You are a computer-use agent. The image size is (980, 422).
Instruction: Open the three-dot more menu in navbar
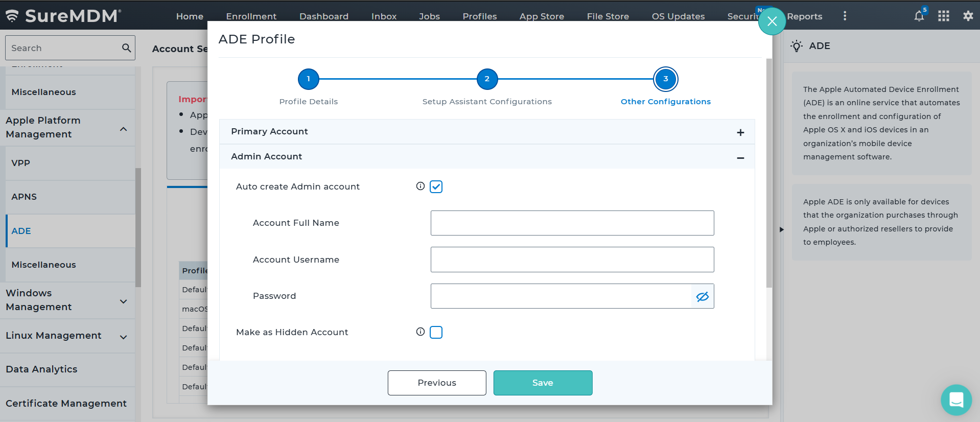click(845, 16)
